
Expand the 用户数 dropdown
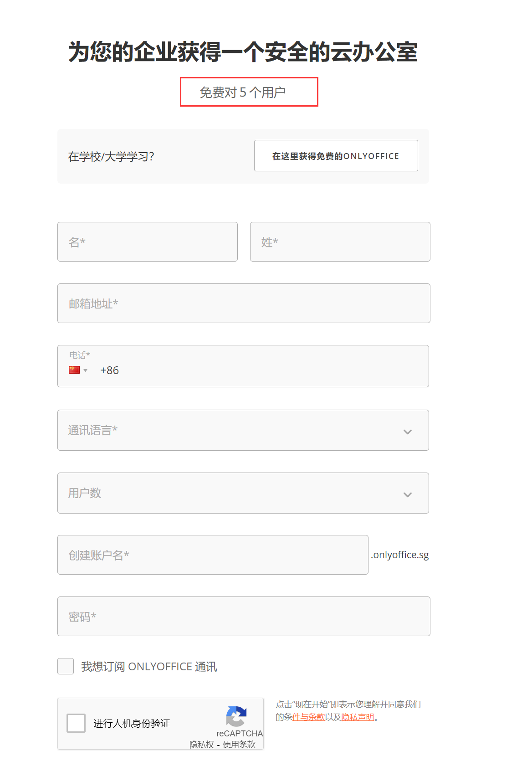click(243, 493)
